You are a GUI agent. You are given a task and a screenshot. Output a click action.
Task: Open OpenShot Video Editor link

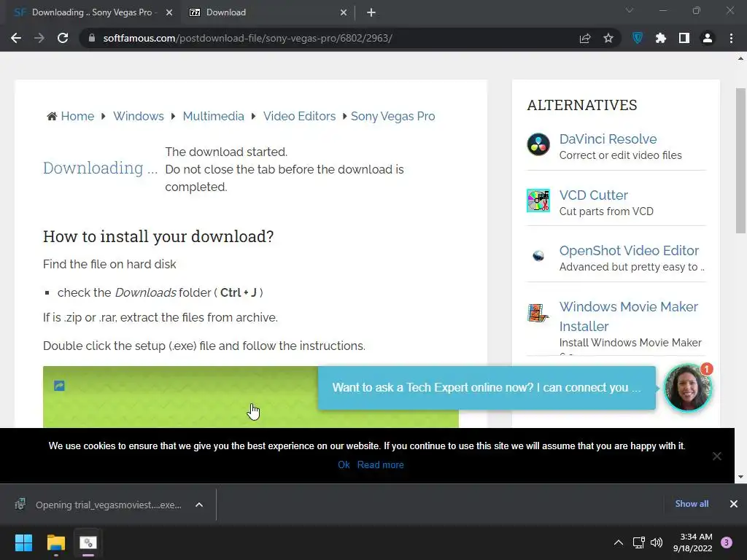pyautogui.click(x=629, y=251)
